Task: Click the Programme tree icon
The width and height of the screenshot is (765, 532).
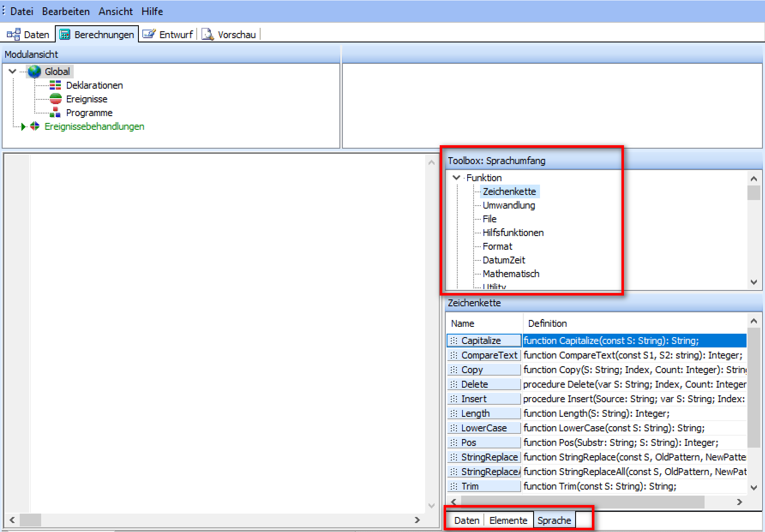Action: tap(55, 113)
